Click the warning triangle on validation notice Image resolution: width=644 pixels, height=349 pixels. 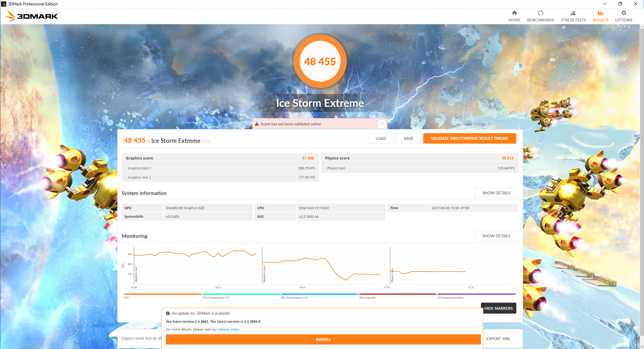[x=257, y=124]
